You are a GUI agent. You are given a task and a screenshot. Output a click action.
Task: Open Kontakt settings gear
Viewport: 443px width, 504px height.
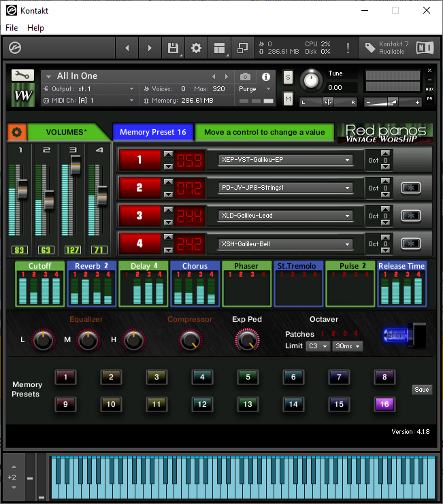[x=196, y=48]
